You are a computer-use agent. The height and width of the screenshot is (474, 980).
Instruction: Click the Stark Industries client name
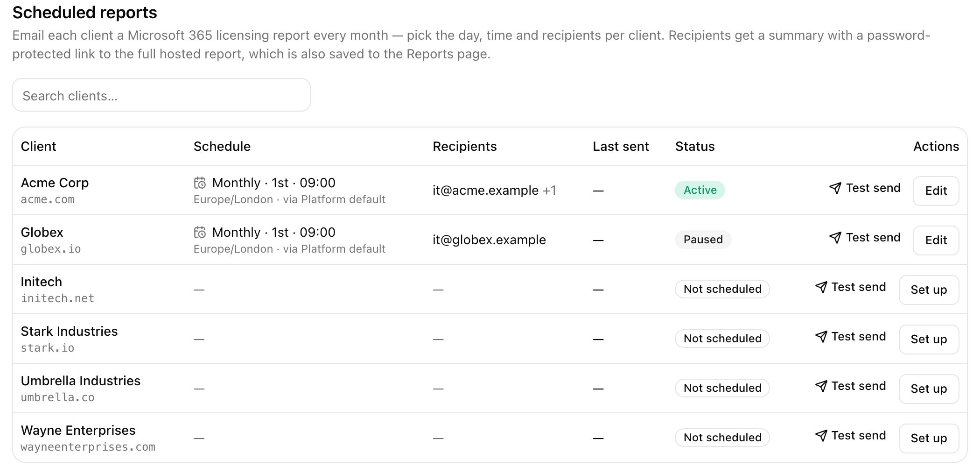coord(70,331)
